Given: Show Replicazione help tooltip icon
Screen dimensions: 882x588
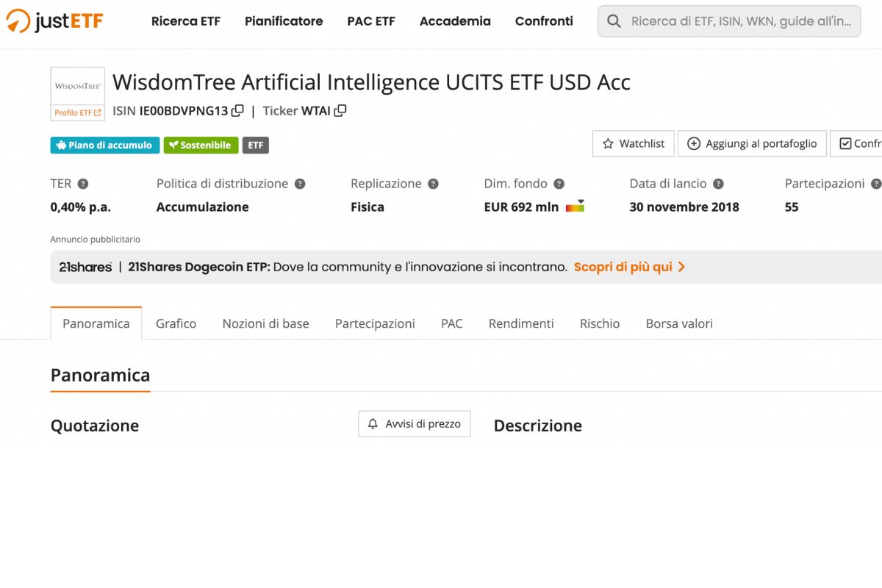Looking at the screenshot, I should point(433,184).
